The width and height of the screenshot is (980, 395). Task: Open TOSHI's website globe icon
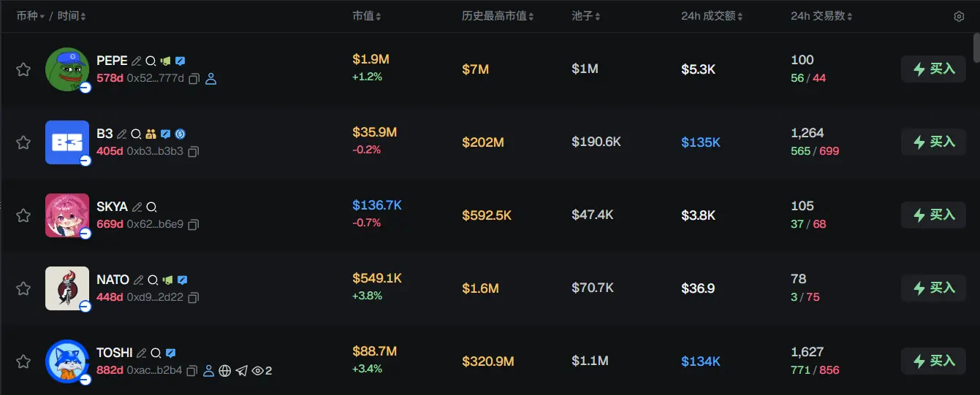[225, 371]
